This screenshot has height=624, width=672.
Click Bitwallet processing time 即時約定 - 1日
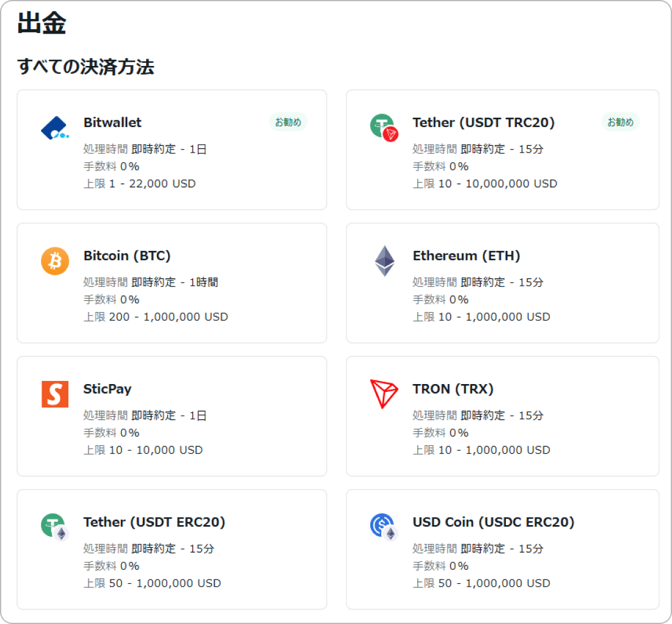click(169, 149)
